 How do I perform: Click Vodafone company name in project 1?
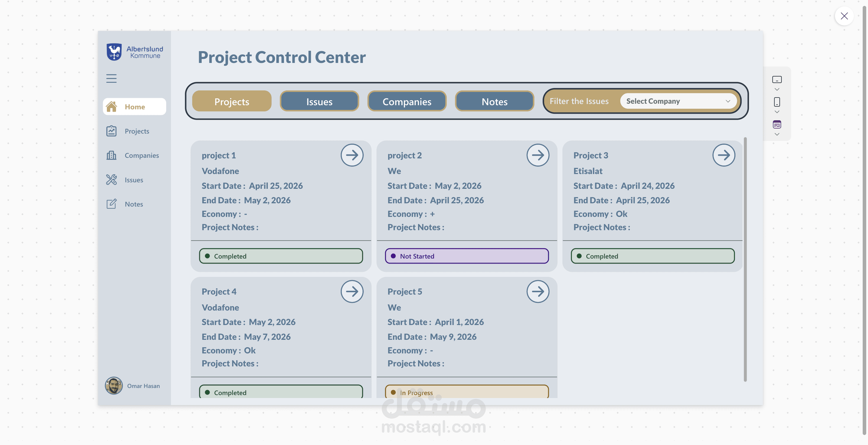(x=220, y=171)
